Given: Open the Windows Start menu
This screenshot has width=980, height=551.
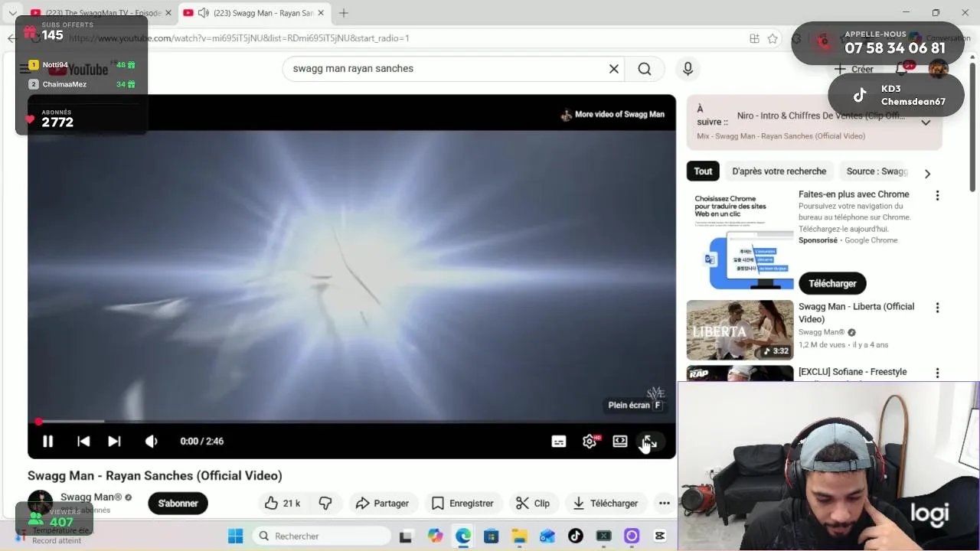Looking at the screenshot, I should click(235, 536).
